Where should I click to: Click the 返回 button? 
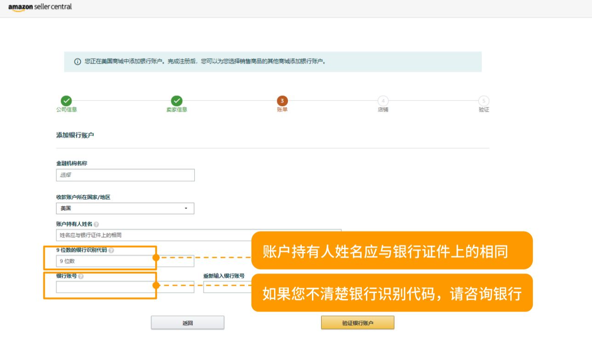pos(187,322)
